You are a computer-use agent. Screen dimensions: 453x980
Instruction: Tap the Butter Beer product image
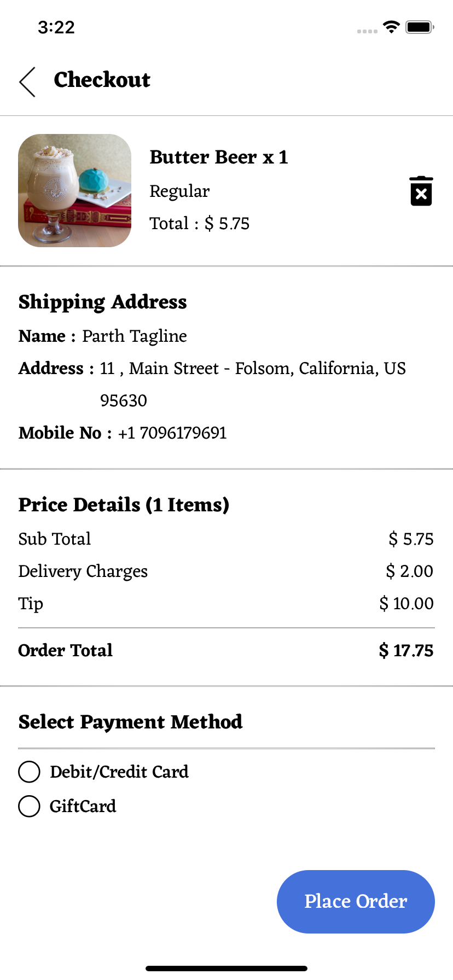coord(75,190)
